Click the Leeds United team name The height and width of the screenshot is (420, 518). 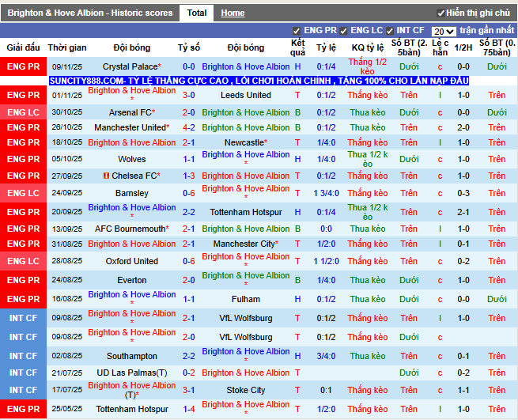tap(246, 95)
